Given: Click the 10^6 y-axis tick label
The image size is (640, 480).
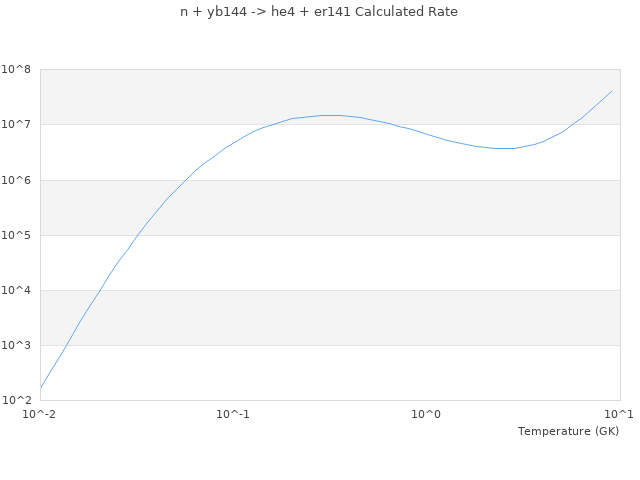Looking at the screenshot, I should pos(17,180).
